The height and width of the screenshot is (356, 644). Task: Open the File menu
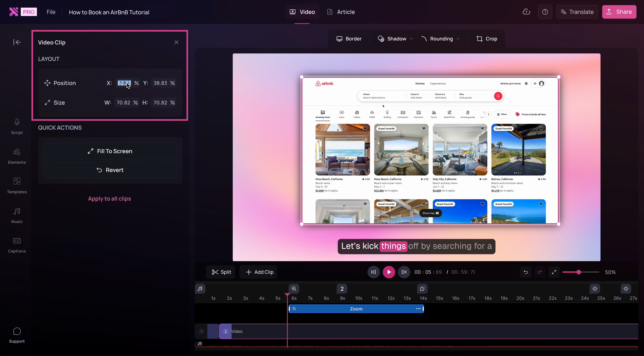click(51, 12)
